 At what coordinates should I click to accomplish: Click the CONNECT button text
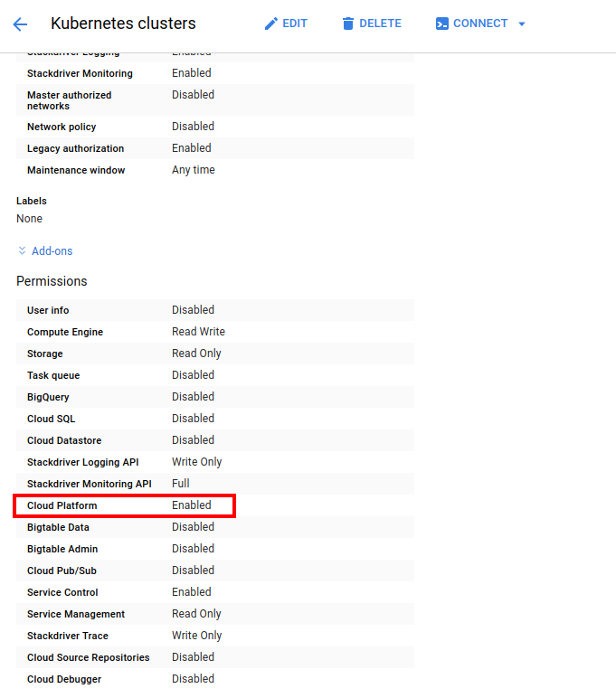point(480,24)
